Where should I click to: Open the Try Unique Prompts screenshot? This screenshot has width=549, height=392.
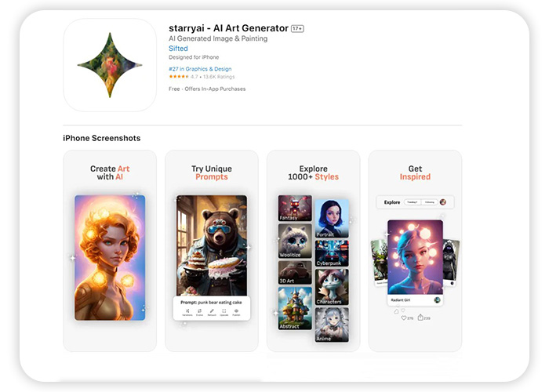pos(212,251)
